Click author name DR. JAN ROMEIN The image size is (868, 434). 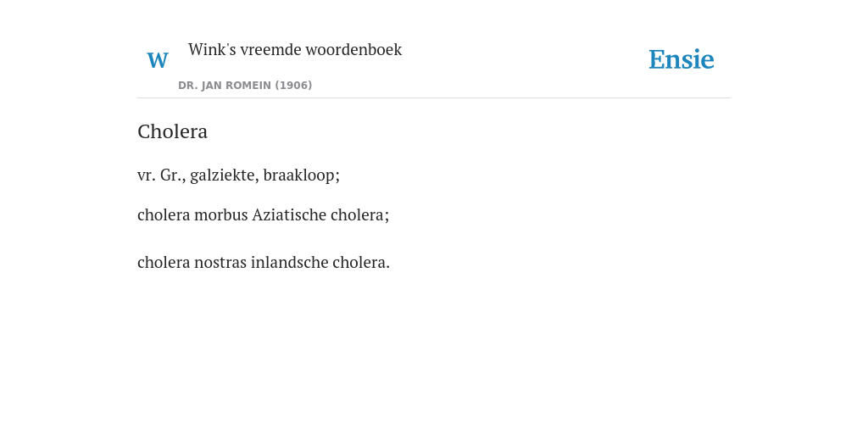click(225, 86)
